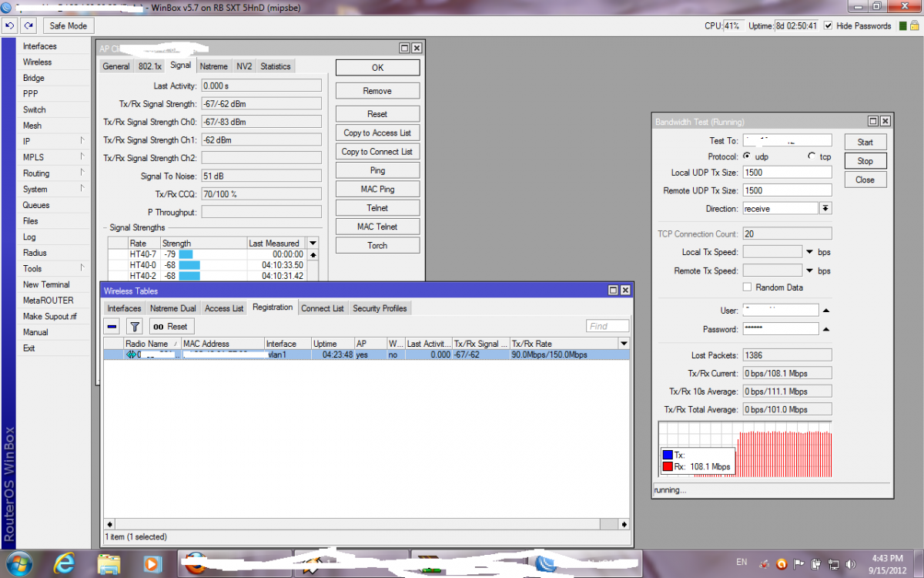
Task: Click the blue minus remove icon
Action: 112,326
